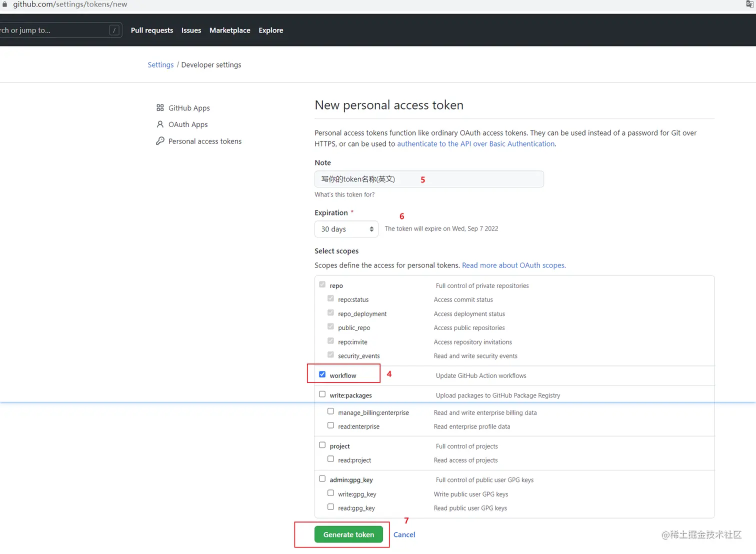Tick the read:gpg_key checkbox
Screen dimensions: 756x554
point(330,507)
